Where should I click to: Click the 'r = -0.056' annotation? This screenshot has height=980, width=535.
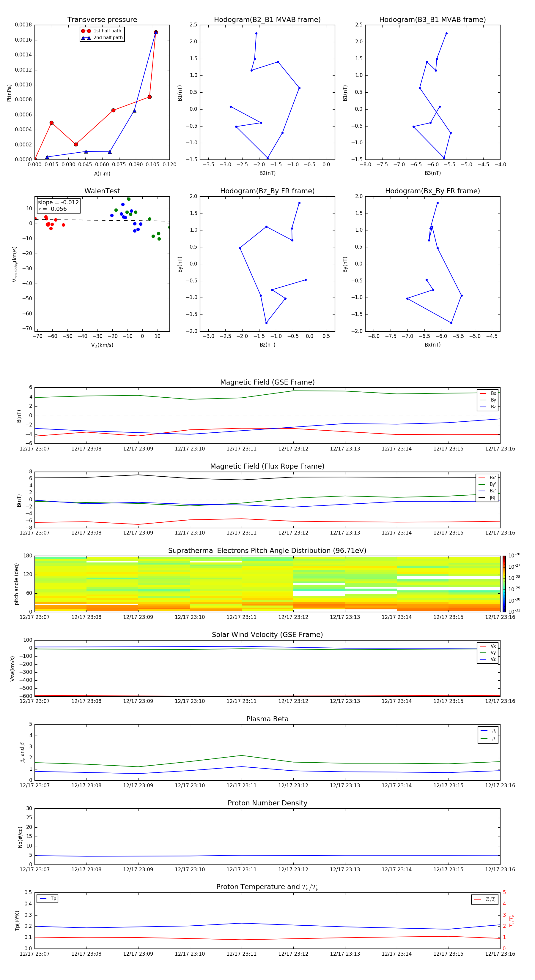pos(53,209)
